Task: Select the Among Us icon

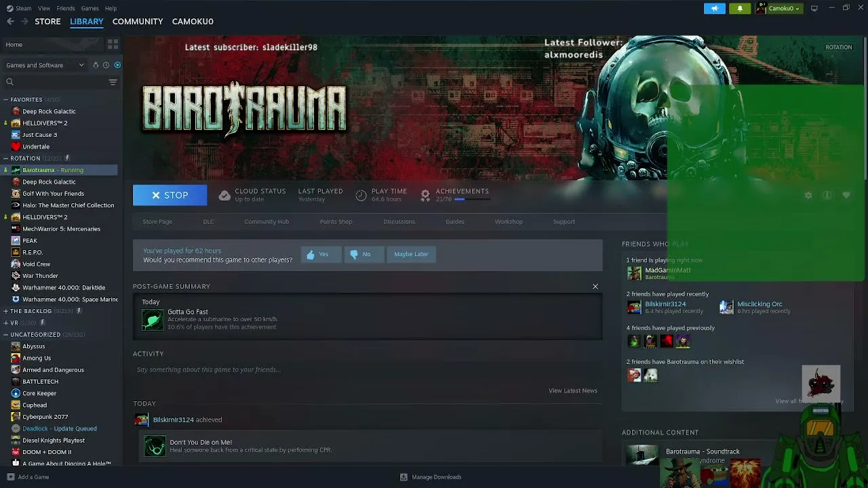Action: point(16,358)
